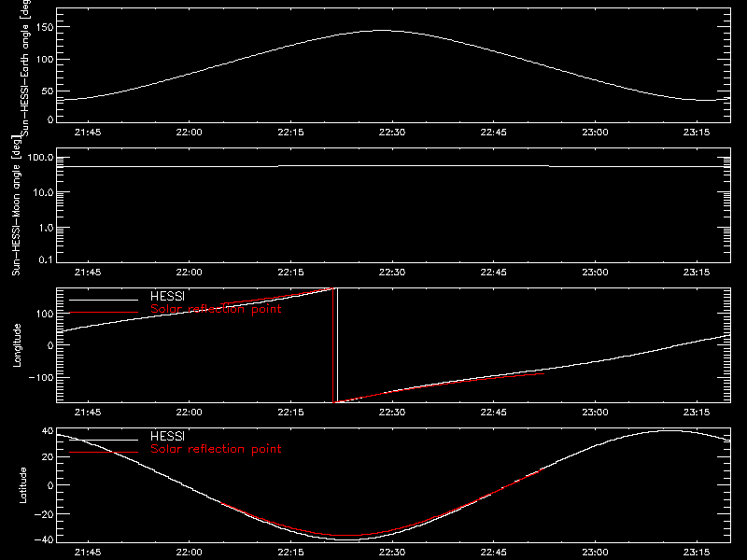Click 22:30 time label under Longitude plot
Viewport: 747px width, 560px height.
(392, 413)
